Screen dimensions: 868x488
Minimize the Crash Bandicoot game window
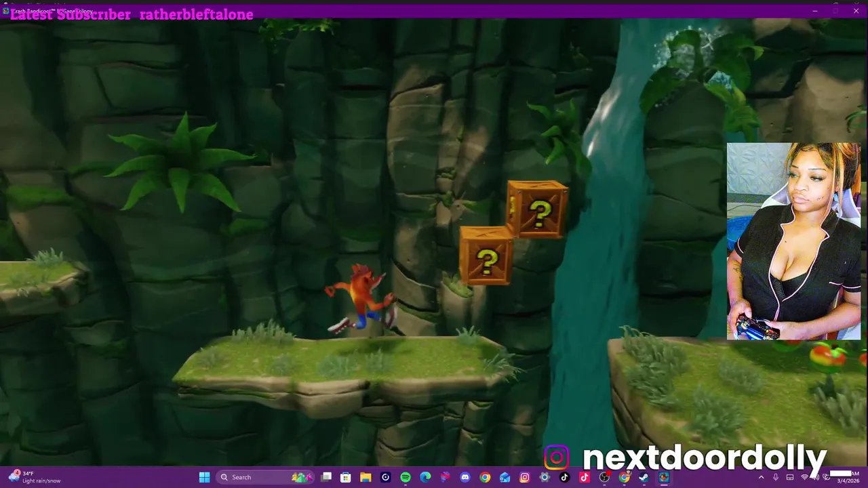tap(814, 11)
